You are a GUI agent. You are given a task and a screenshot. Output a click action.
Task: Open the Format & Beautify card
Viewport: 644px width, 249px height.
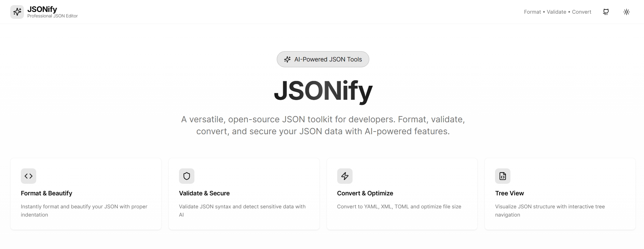86,194
